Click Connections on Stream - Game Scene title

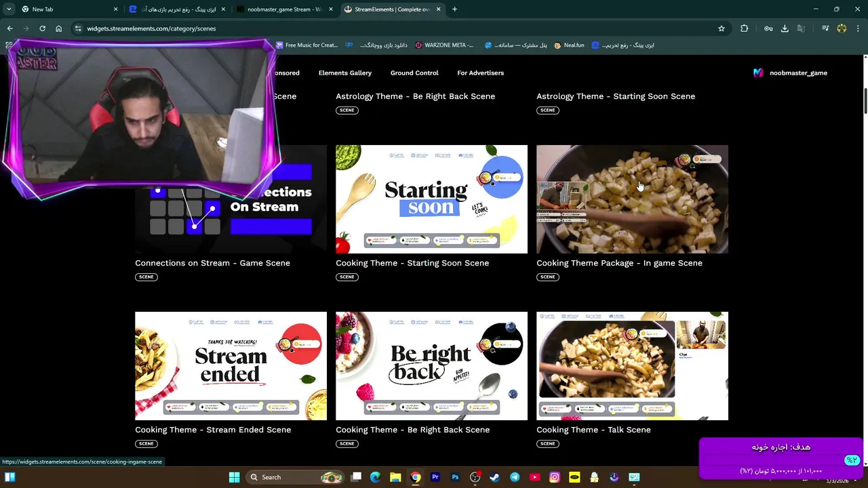pyautogui.click(x=212, y=263)
